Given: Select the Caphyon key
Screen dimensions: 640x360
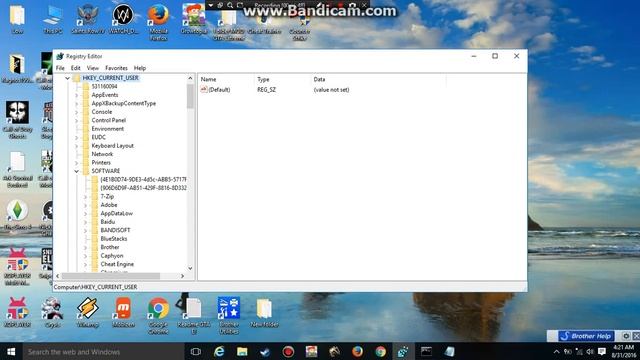Looking at the screenshot, I should pyautogui.click(x=112, y=256).
